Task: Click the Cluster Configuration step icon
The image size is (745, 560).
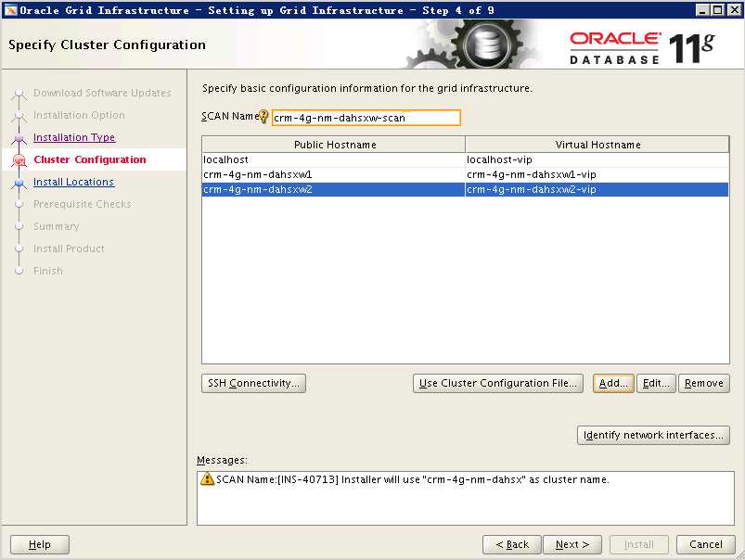Action: [x=19, y=160]
